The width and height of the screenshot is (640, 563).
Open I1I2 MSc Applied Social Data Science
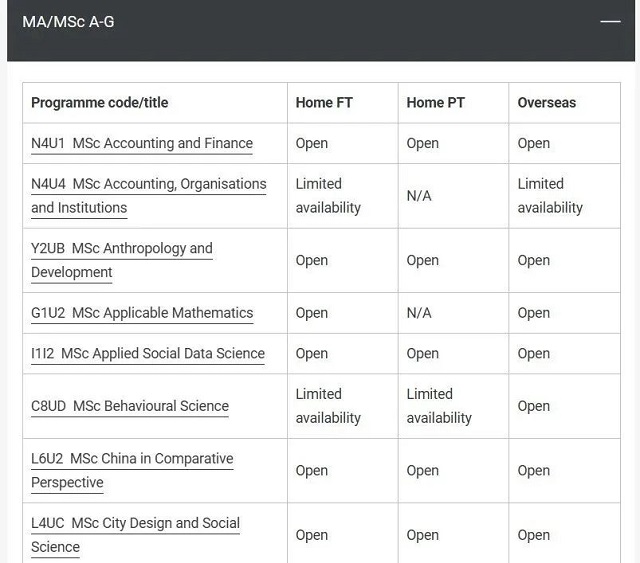(148, 353)
